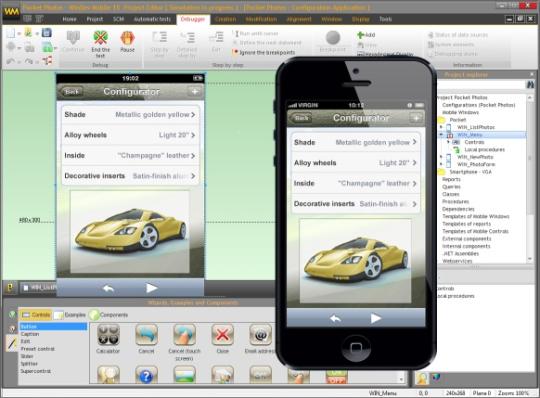540x398 pixels.
Task: Select Slider in control type list
Action: coord(27,356)
